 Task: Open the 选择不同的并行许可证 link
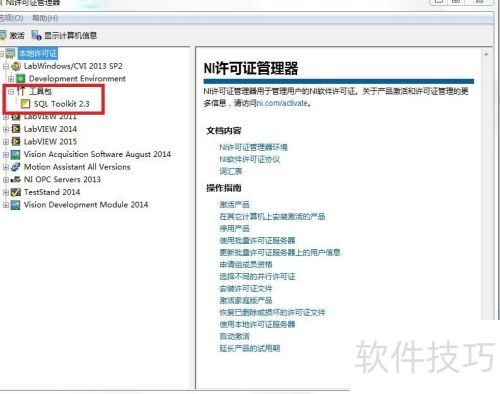point(257,277)
